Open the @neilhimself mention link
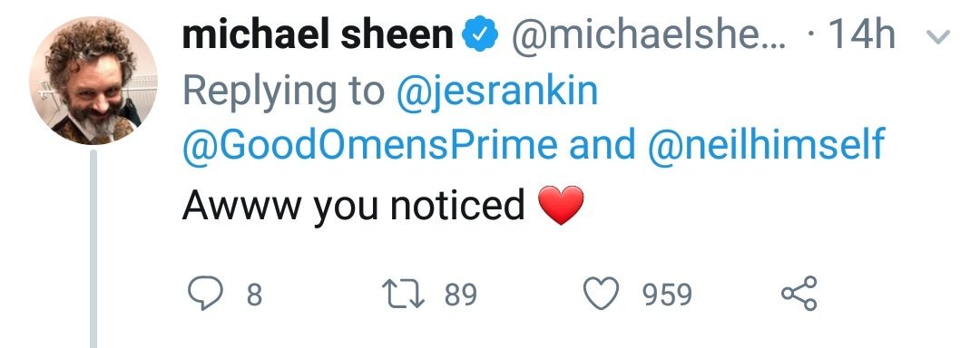Screen dimensions: 980x348 pyautogui.click(x=766, y=145)
